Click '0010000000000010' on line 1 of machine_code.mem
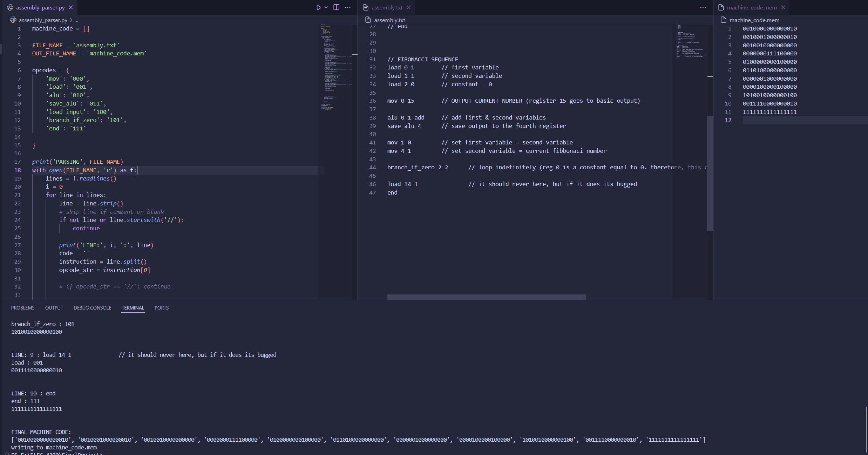Viewport: 868px width, 455px height. point(769,29)
